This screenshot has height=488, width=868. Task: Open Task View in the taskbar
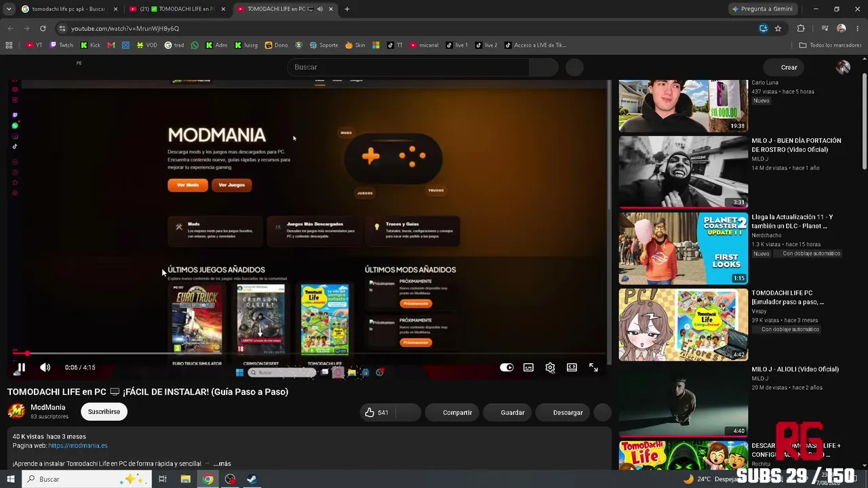click(x=163, y=479)
